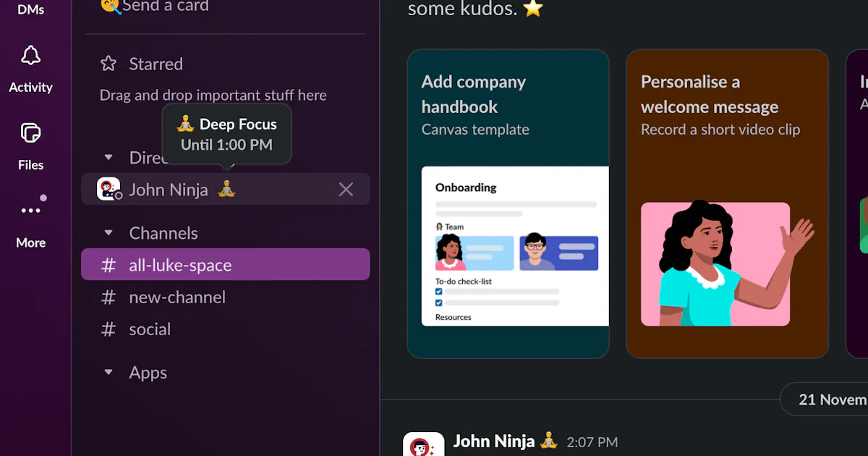Screen dimensions: 868x456
Task: Open John Ninja direct message
Action: click(225, 189)
